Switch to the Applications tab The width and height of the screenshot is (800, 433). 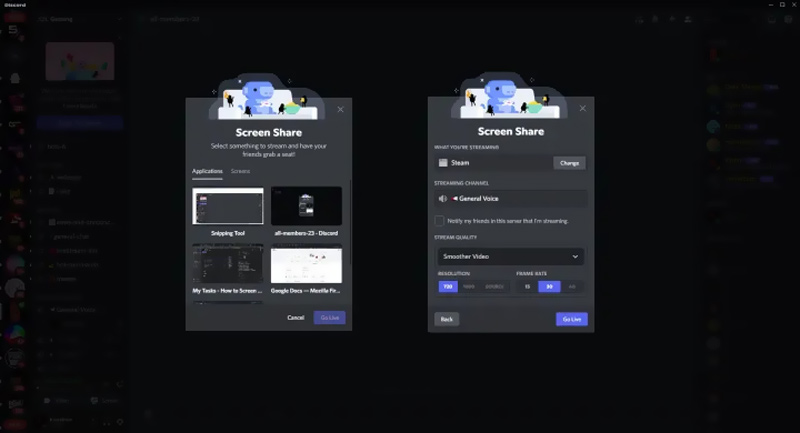(x=207, y=171)
